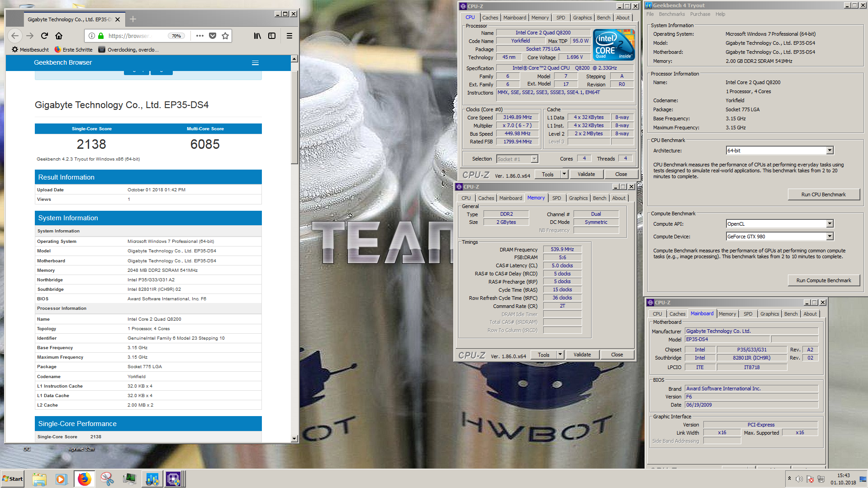Show hidden system tray icons
The image size is (868, 488).
tap(789, 479)
